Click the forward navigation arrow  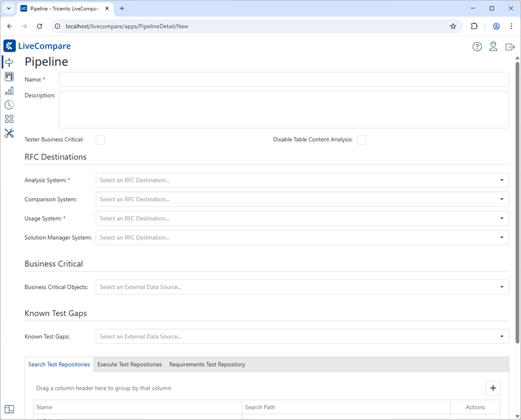(24, 26)
